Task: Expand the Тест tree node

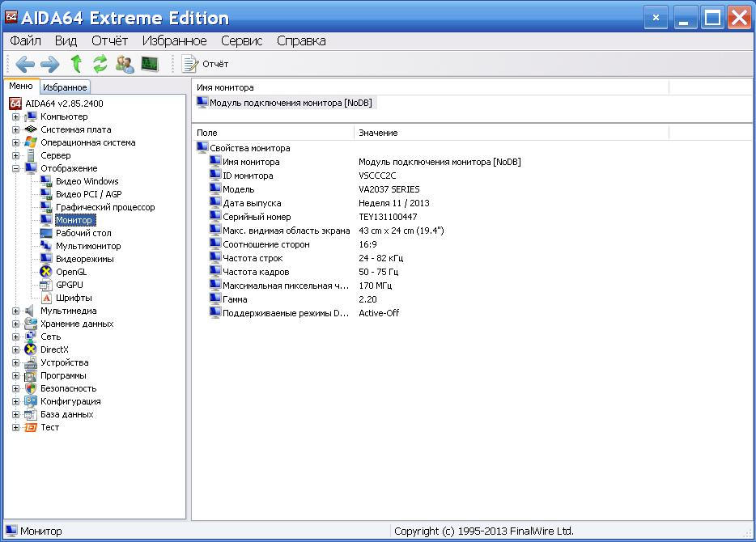Action: (x=15, y=428)
